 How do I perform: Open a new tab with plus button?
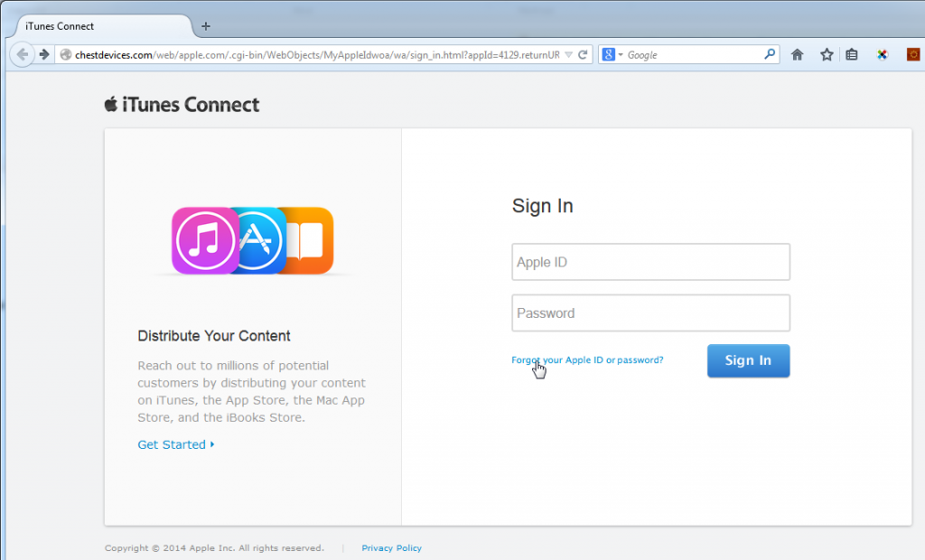205,26
